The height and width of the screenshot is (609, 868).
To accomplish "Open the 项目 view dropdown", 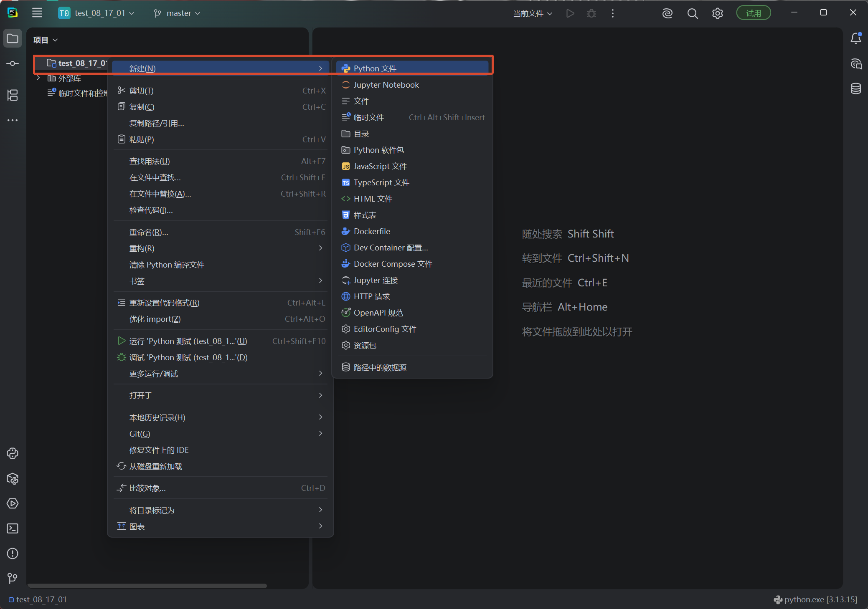I will click(x=45, y=40).
